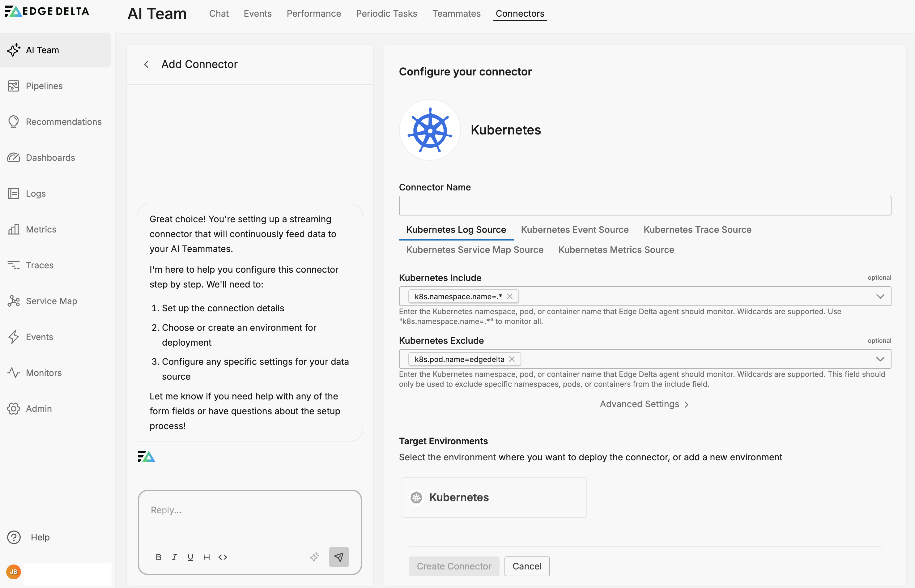Go back using Add Connector arrow

point(146,64)
